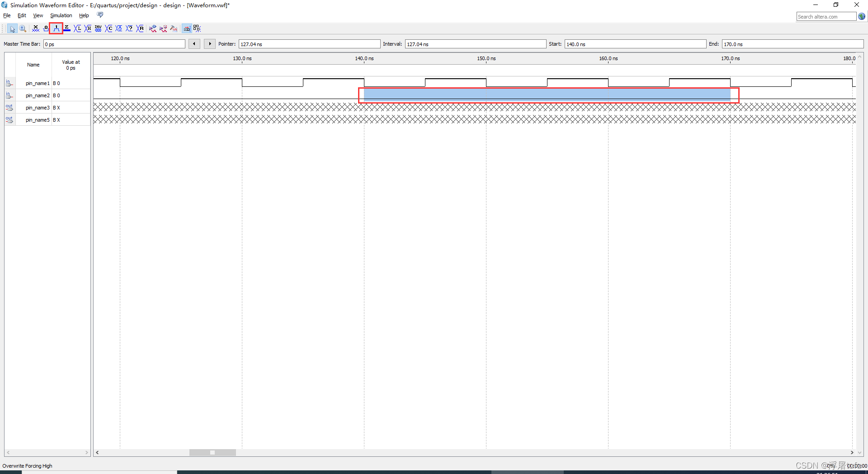Click the globe search icon
The height and width of the screenshot is (474, 868).
coord(862,16)
